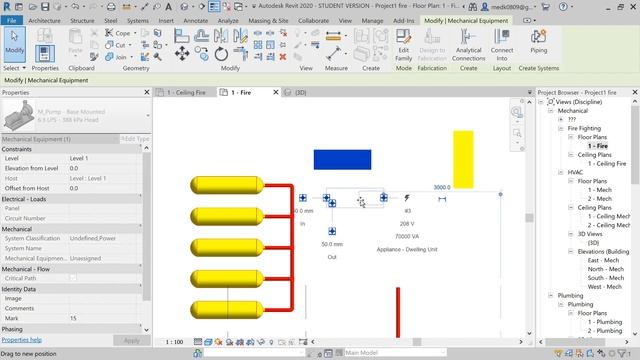
Task: Open Edit Family
Action: [x=403, y=45]
